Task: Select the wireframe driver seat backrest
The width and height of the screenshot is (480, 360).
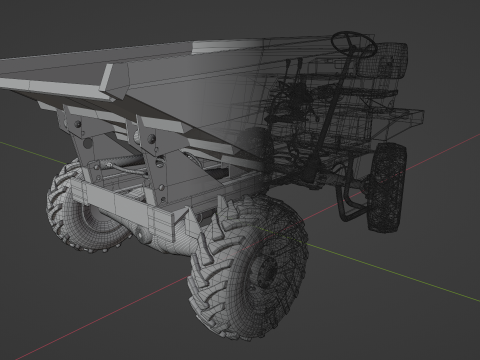Action: point(383,61)
